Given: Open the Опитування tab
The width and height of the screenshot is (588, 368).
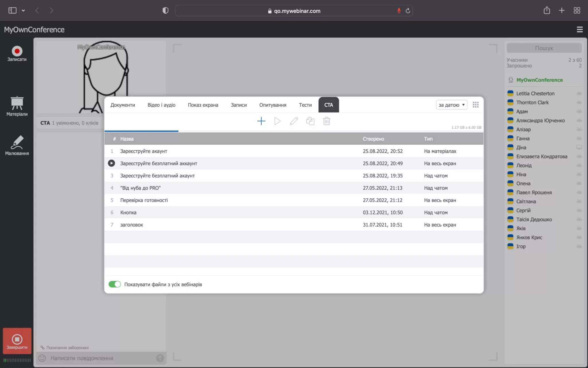Looking at the screenshot, I should [272, 105].
